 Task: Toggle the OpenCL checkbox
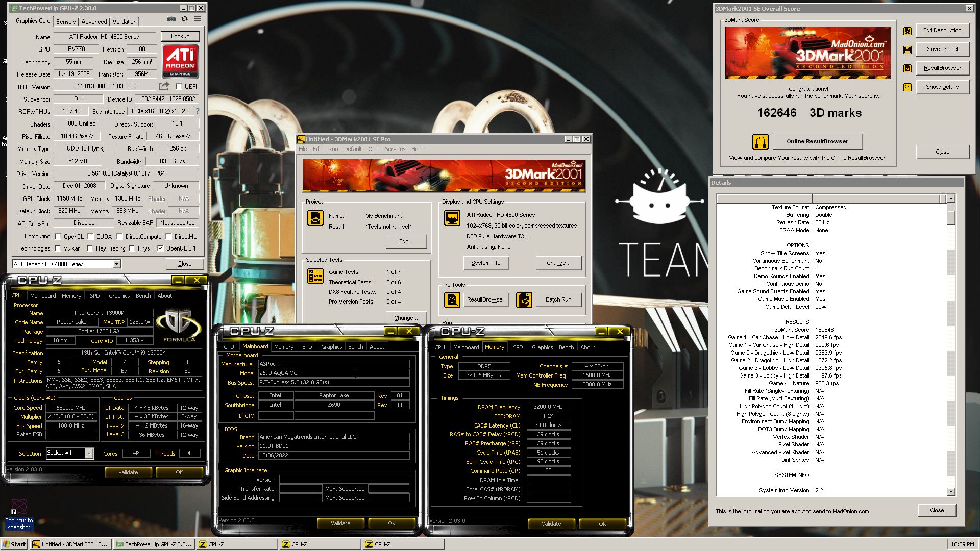[x=58, y=237]
